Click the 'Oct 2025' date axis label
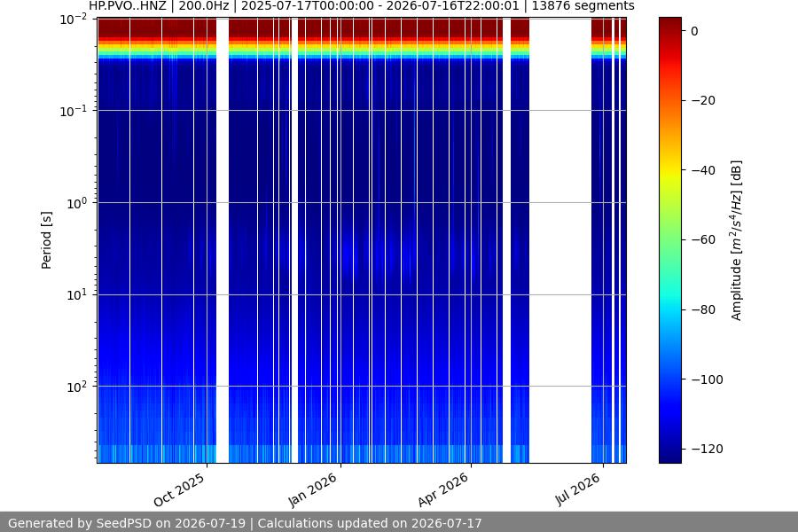 pyautogui.click(x=178, y=489)
